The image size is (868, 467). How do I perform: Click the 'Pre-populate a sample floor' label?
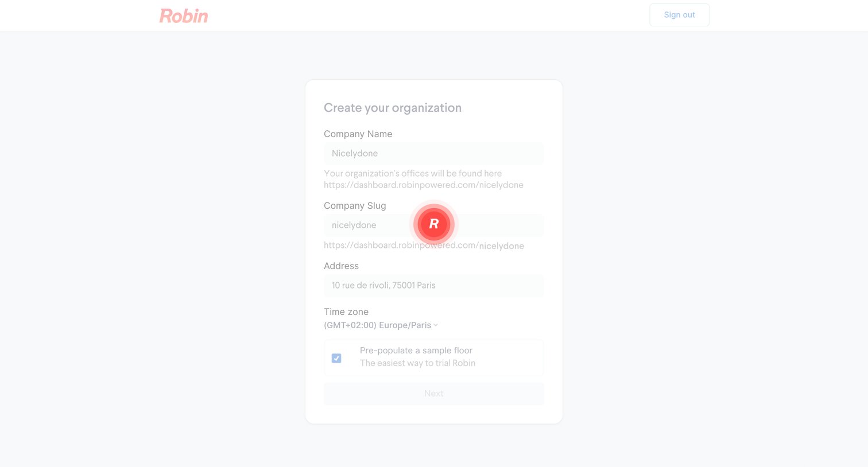point(416,351)
